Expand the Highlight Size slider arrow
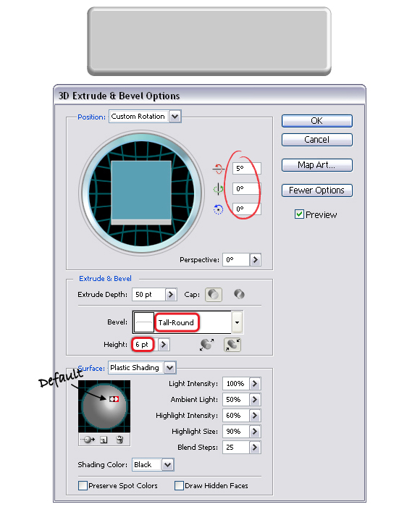Image resolution: width=420 pixels, height=507 pixels. coord(255,432)
